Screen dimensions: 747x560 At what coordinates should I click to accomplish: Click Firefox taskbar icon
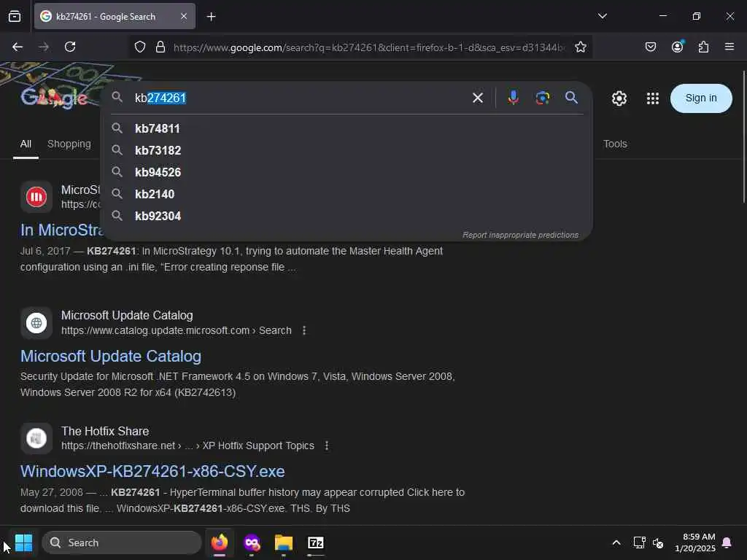[x=219, y=542]
